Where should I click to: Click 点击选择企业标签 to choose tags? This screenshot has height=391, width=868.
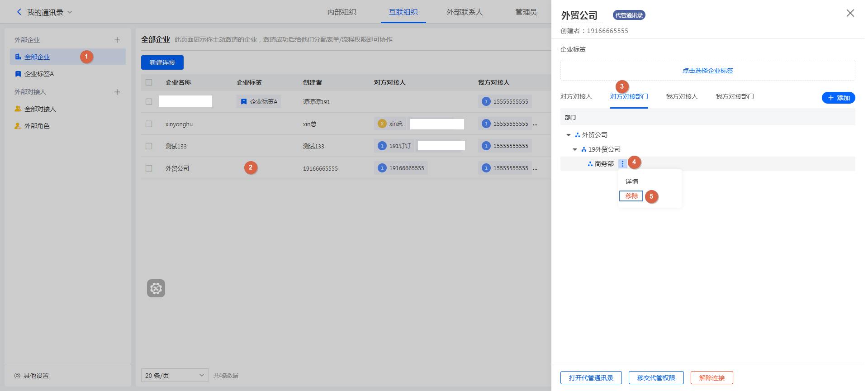coord(707,71)
